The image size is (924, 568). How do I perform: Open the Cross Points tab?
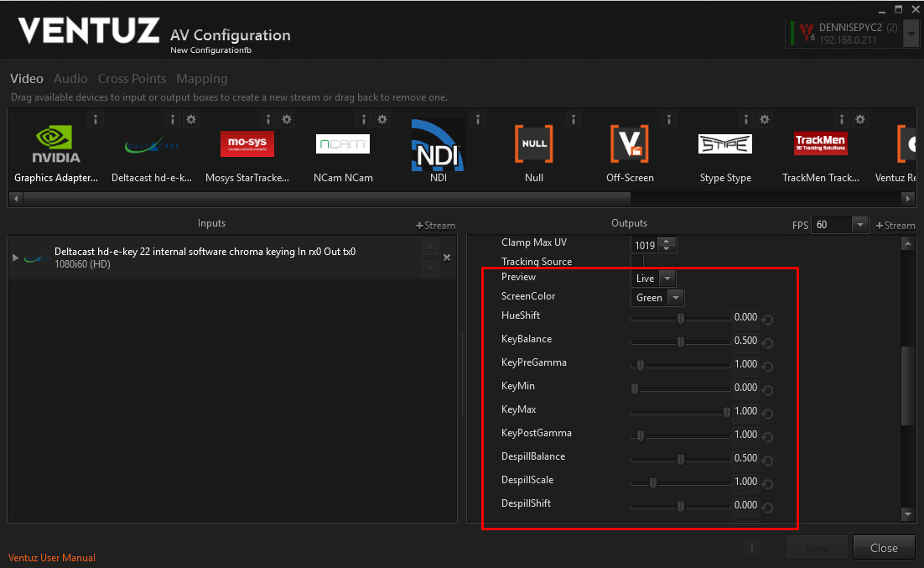click(132, 79)
